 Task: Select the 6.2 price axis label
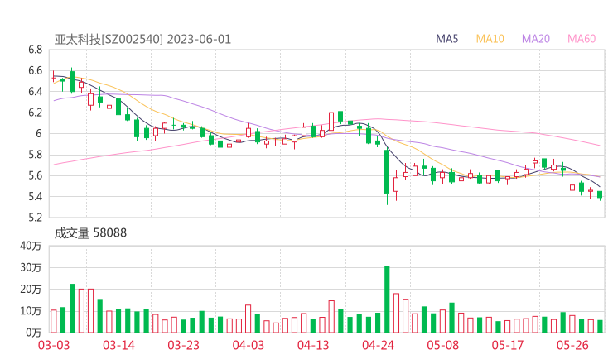[35, 113]
